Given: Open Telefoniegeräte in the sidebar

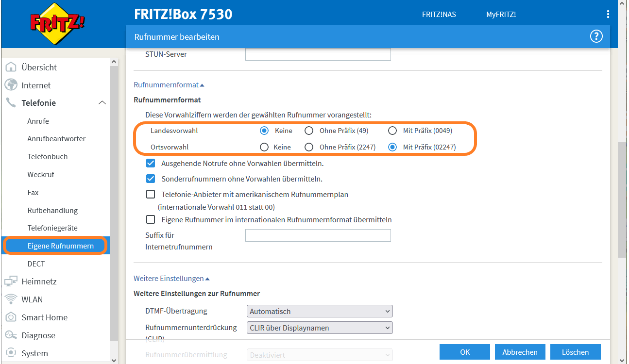Looking at the screenshot, I should (52, 228).
